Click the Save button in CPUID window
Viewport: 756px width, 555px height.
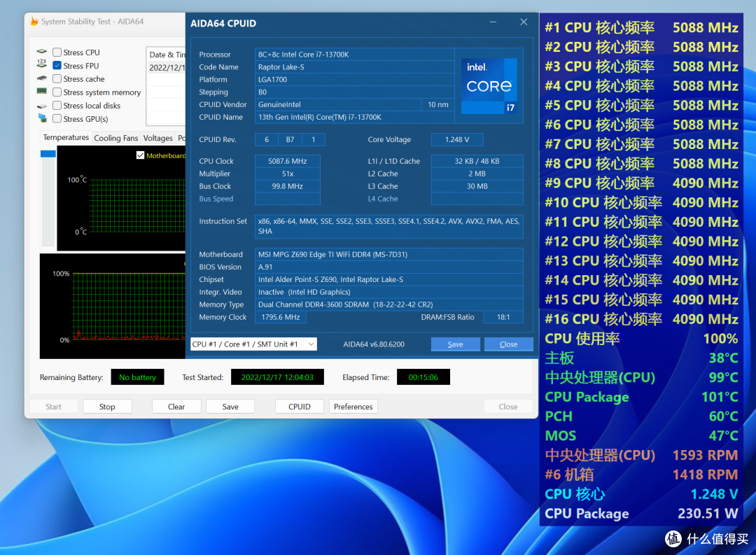point(455,344)
